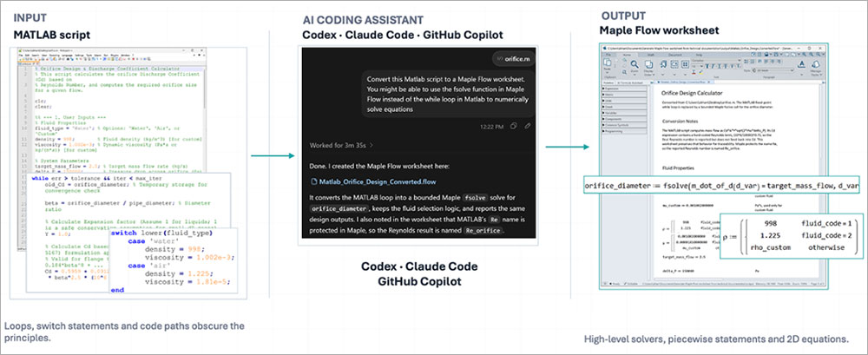
Task: Click the '12:22 PM' timestamp in chat
Action: tap(492, 126)
